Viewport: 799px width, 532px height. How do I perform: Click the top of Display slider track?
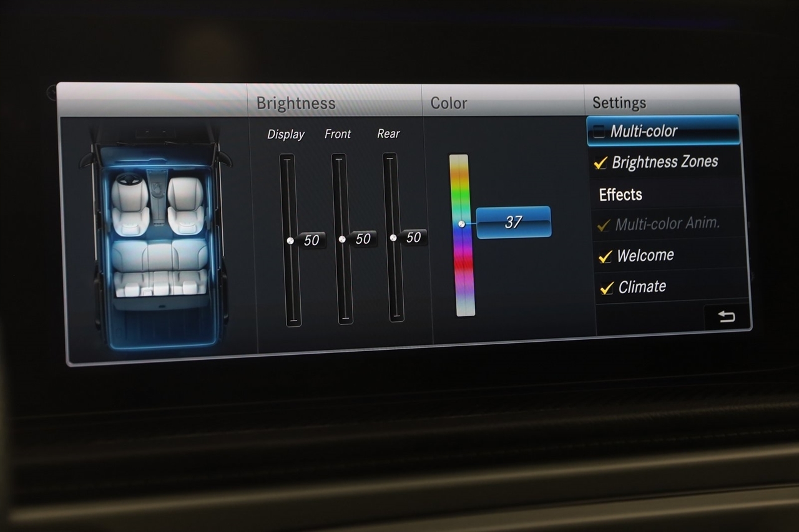[x=287, y=162]
